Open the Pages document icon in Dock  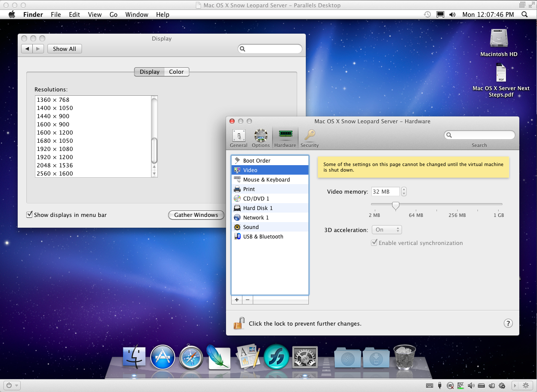(248, 357)
